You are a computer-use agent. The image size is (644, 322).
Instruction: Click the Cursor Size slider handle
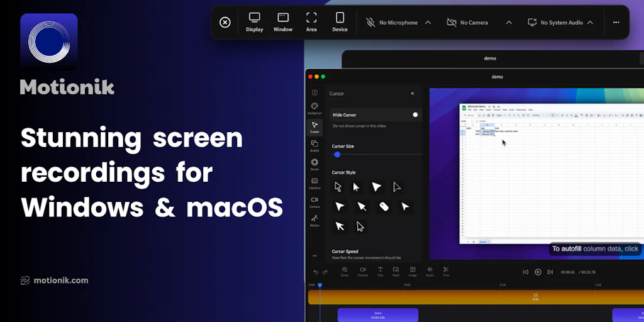tap(337, 154)
